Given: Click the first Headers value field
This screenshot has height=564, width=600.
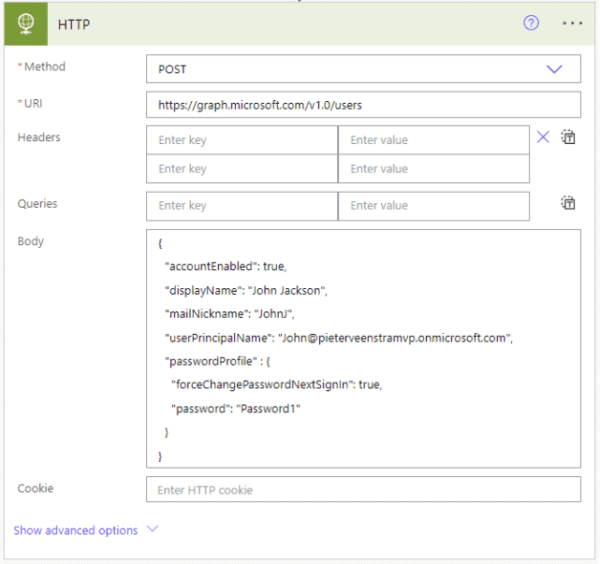Looking at the screenshot, I should click(x=433, y=140).
